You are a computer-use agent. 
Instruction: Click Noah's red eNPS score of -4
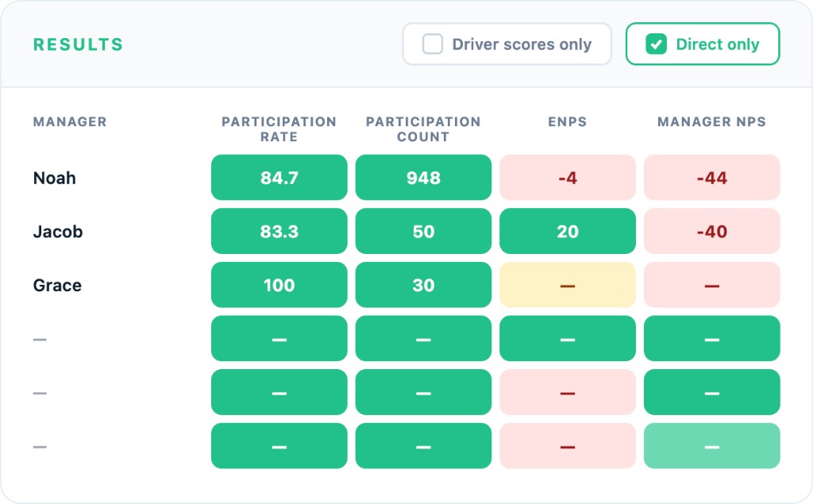[x=567, y=178]
